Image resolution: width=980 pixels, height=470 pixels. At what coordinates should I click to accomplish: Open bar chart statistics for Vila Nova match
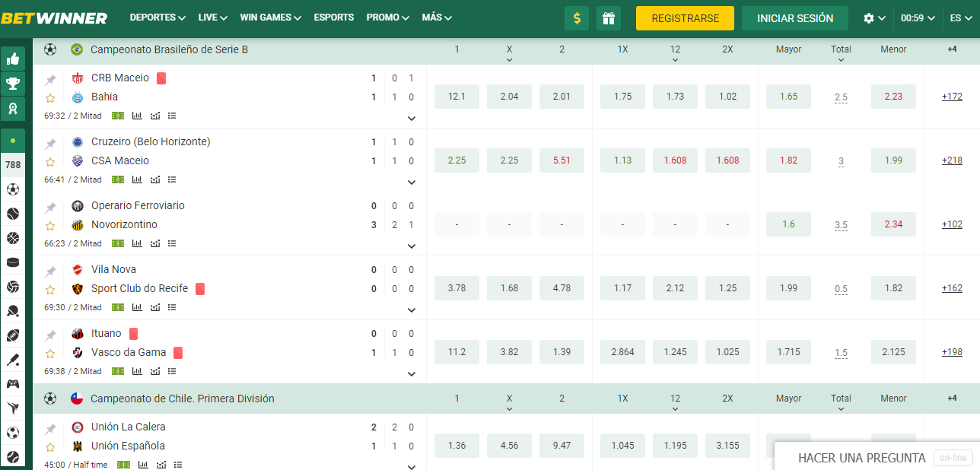137,307
